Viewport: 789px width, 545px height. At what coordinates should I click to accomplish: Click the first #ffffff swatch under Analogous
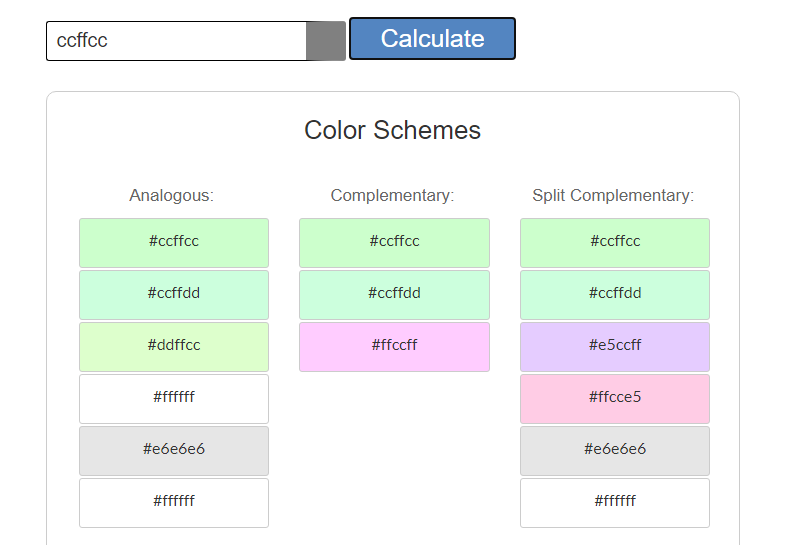[x=174, y=398]
